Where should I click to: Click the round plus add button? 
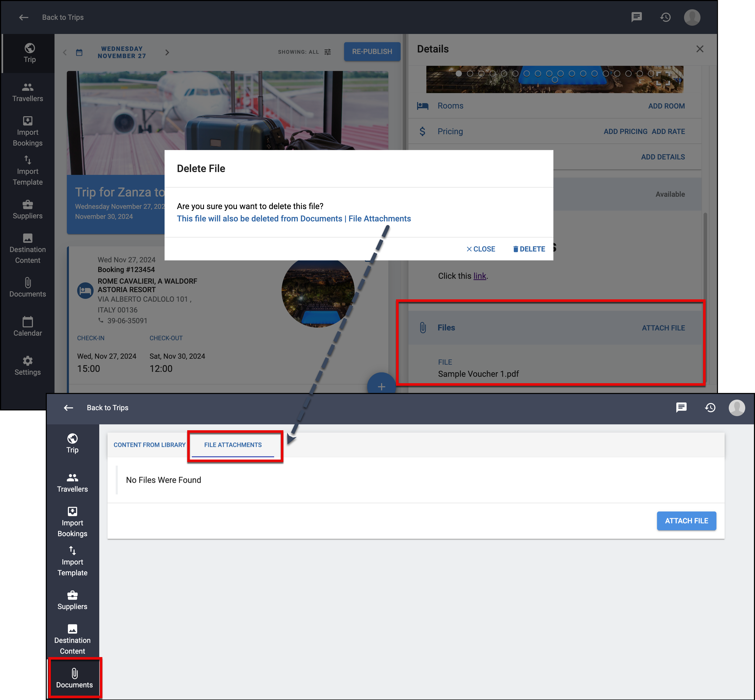point(381,386)
